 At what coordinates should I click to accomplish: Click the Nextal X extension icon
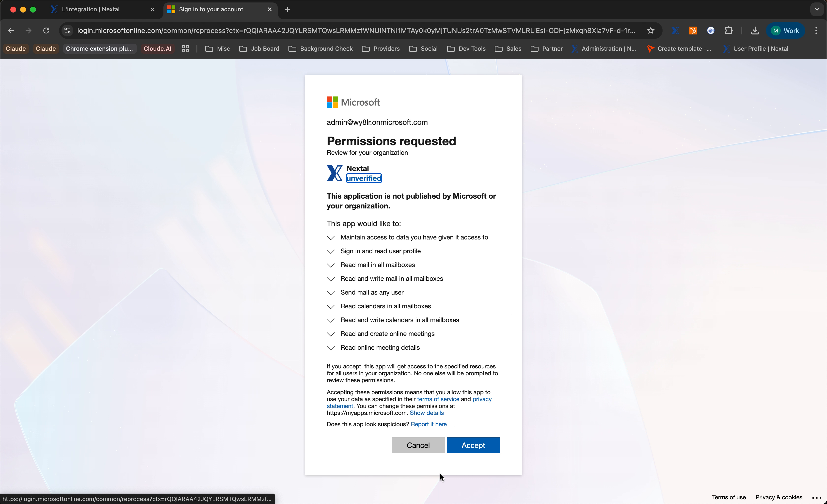click(x=675, y=31)
